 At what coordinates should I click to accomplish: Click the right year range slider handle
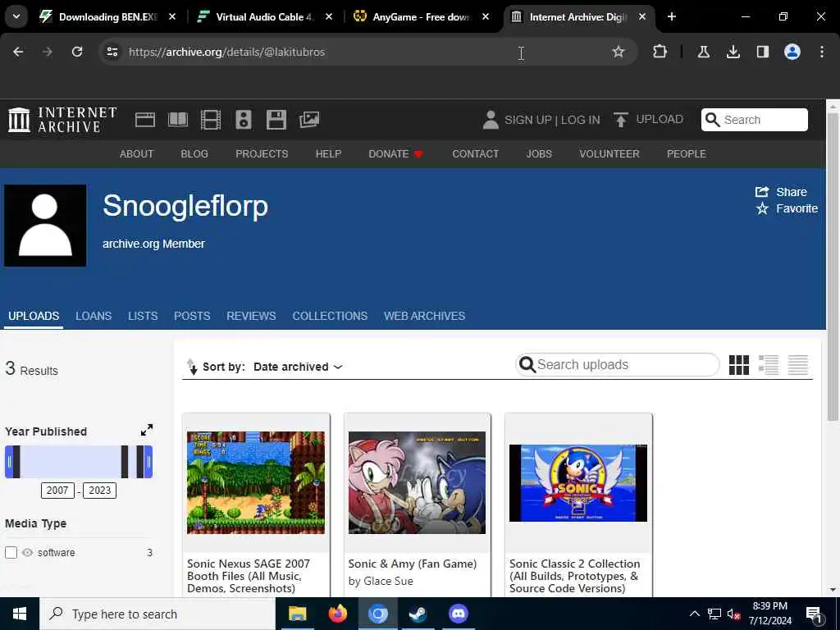pyautogui.click(x=148, y=461)
